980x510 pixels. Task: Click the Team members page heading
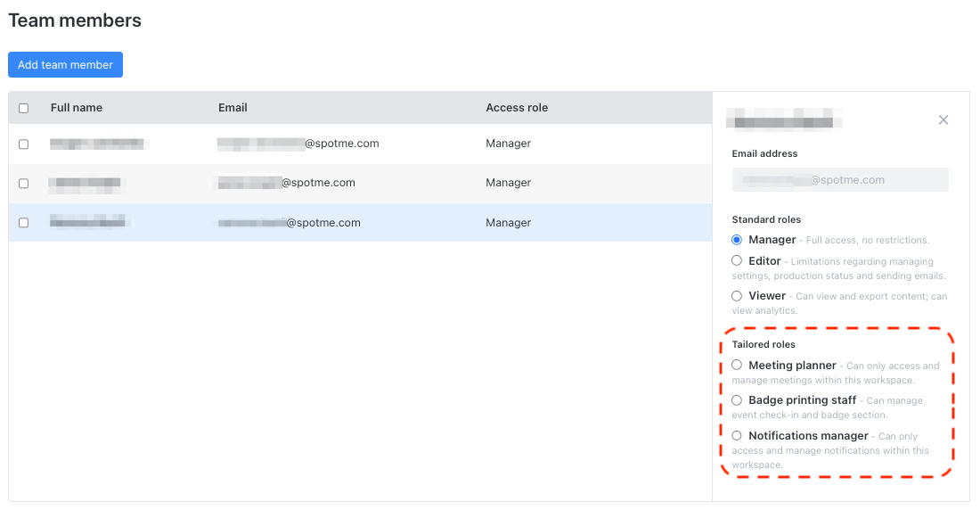coord(75,21)
